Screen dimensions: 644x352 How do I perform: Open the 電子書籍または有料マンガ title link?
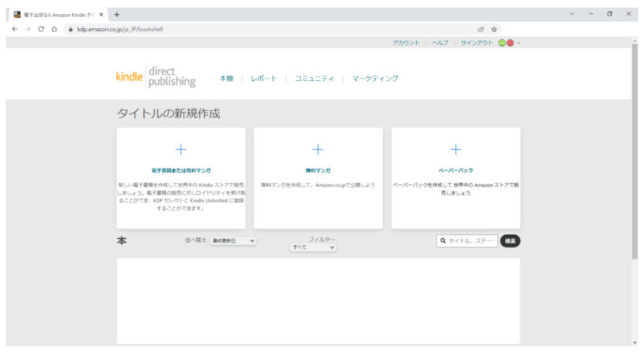(x=181, y=170)
